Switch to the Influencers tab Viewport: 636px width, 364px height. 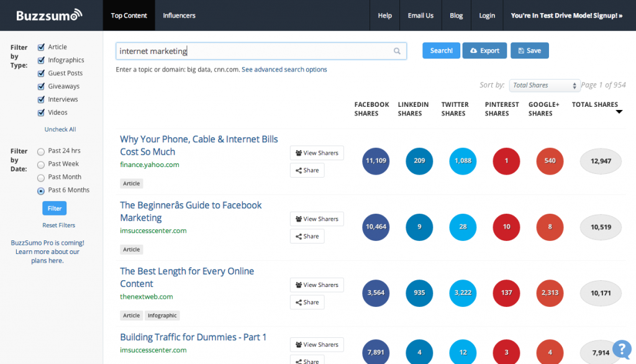tap(179, 16)
